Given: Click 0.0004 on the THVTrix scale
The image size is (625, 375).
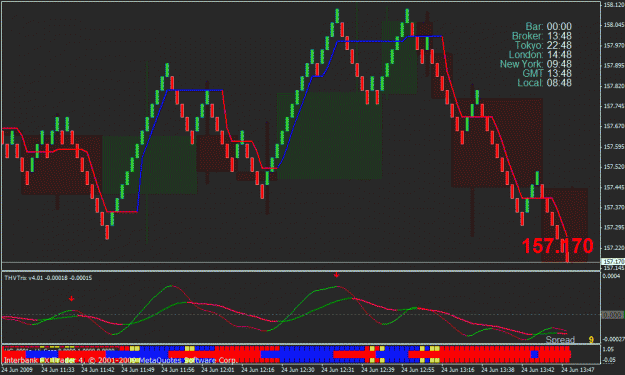Looking at the screenshot, I should pyautogui.click(x=611, y=276).
